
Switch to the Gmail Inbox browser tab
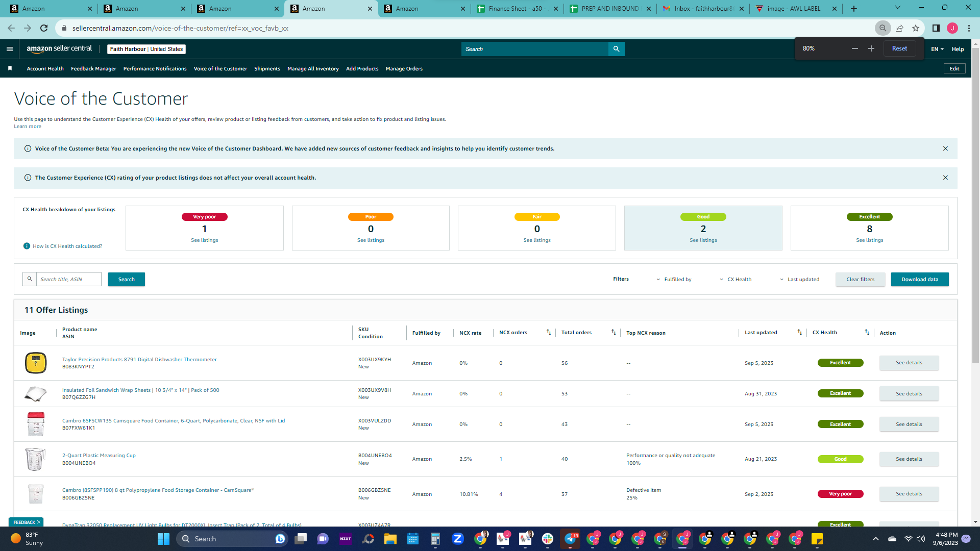703,9
